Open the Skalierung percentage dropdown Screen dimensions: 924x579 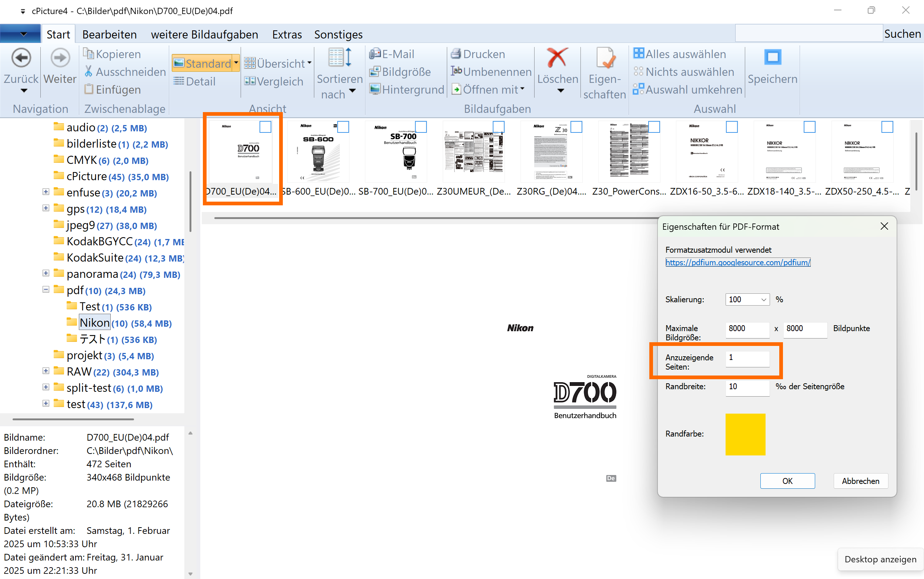coord(763,299)
